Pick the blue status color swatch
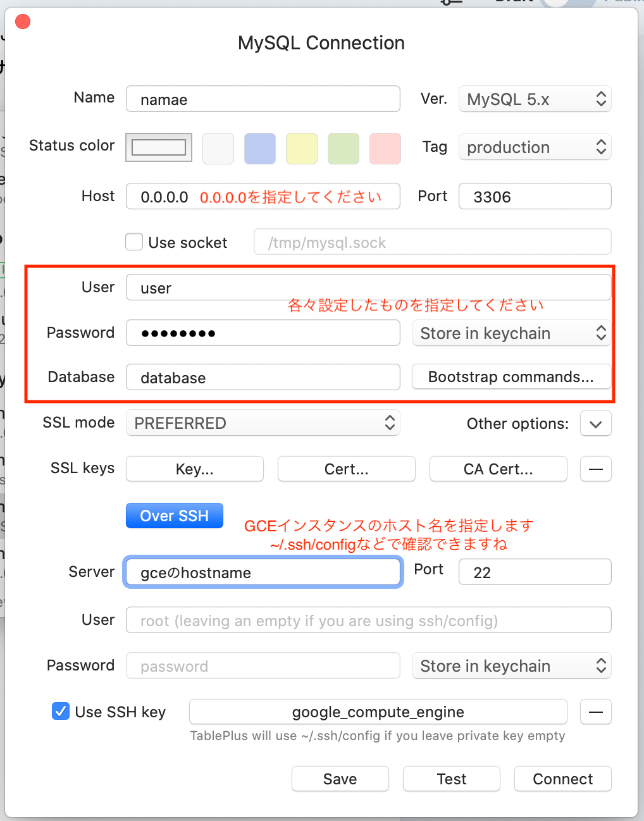 (x=260, y=149)
